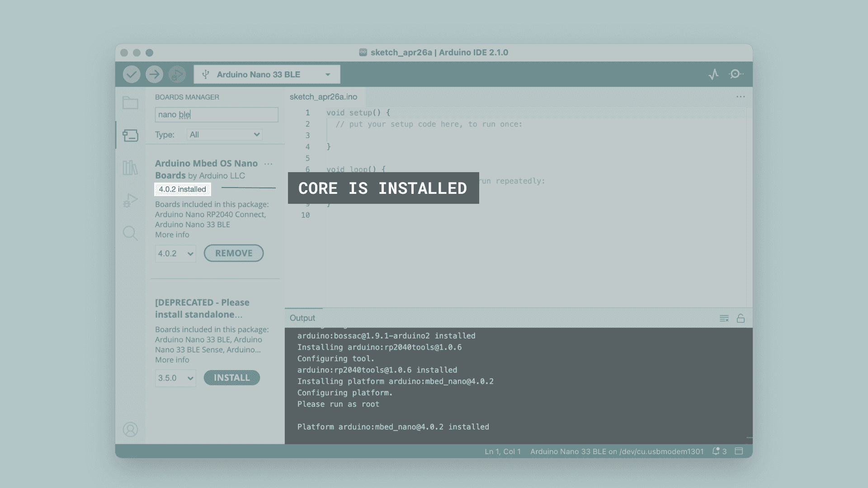Click the boards search field
This screenshot has height=488, width=868.
(216, 114)
